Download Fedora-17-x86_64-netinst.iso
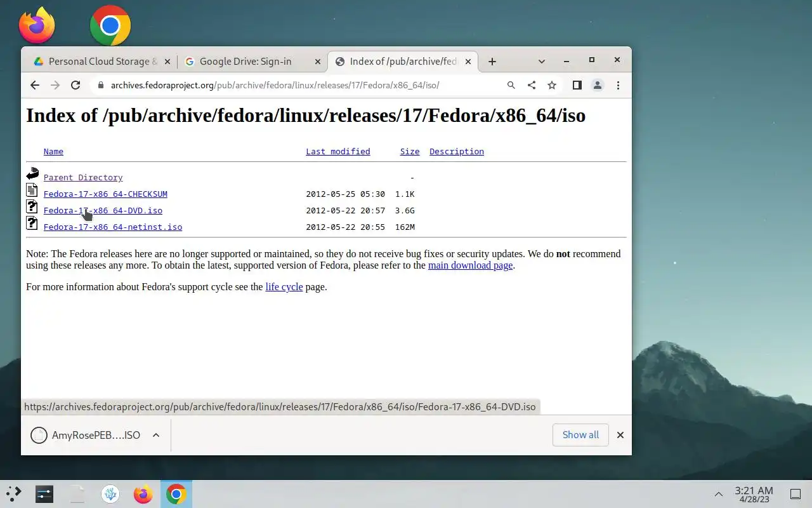The image size is (812, 508). coord(113,227)
